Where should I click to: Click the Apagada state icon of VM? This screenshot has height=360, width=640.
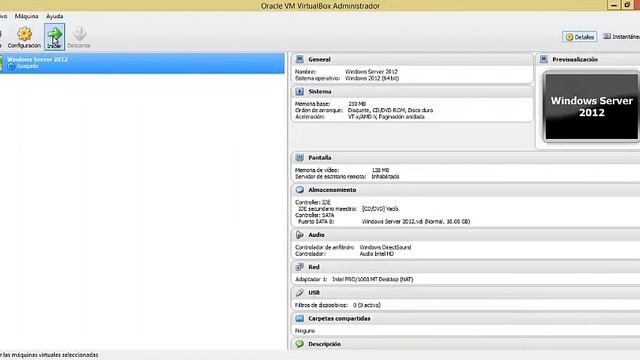(11, 66)
